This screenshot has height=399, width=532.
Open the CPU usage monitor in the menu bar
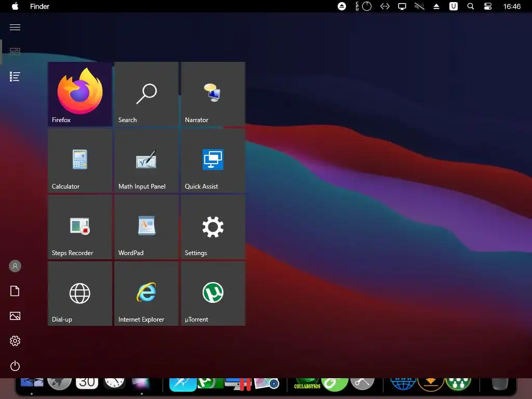[x=363, y=6]
